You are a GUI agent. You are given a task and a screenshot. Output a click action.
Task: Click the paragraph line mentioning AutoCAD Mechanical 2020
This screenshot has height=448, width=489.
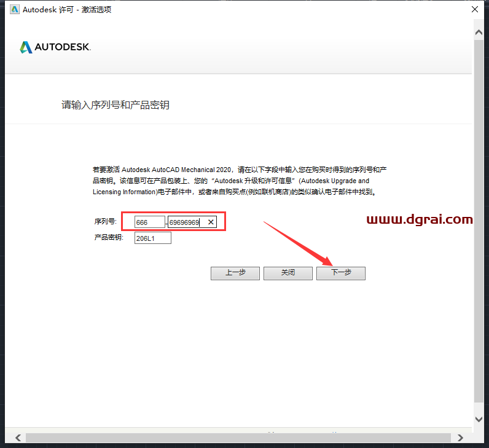(240, 170)
